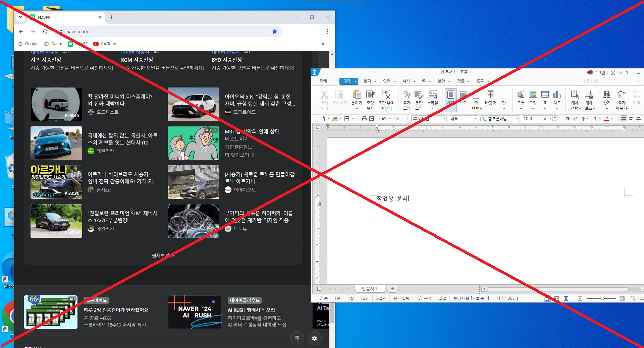The image size is (644, 348).
Task: Click 더 알아보기 in the MBTI ad
Action: click(x=239, y=155)
